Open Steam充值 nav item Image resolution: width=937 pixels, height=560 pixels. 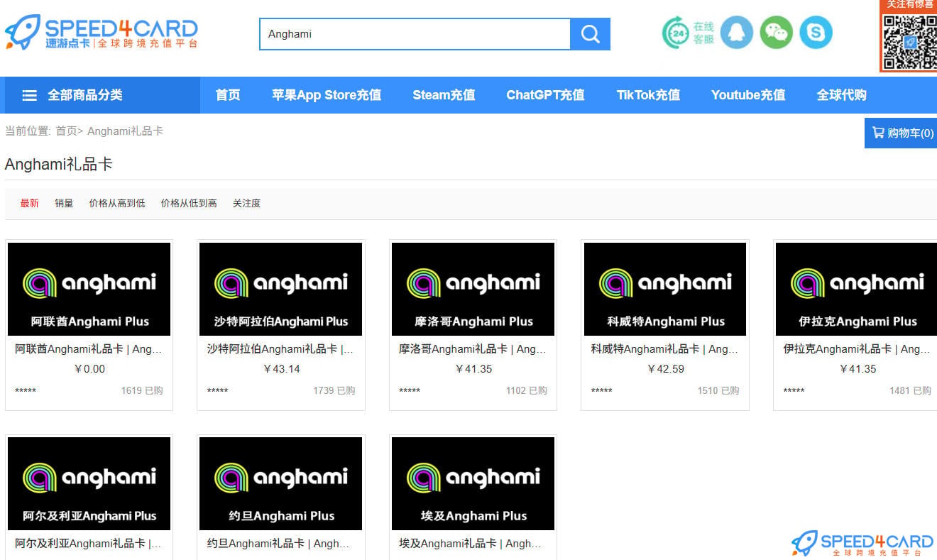coord(444,95)
